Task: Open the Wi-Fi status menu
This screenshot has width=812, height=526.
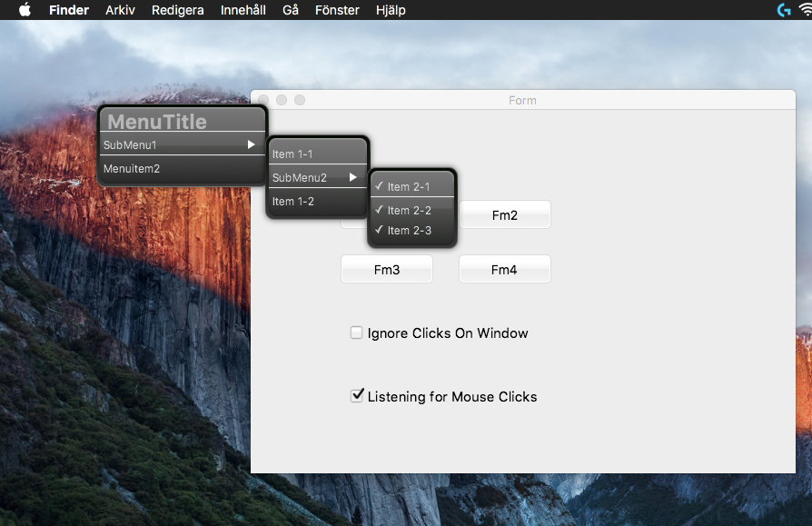Action: coord(806,10)
